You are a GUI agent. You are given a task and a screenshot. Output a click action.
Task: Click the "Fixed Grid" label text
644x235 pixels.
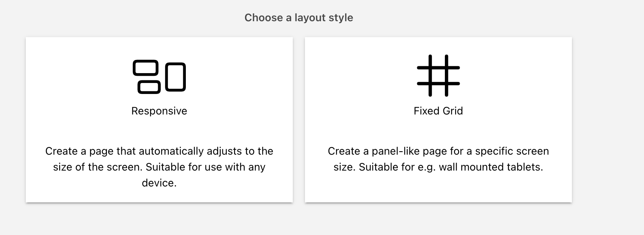pos(438,111)
